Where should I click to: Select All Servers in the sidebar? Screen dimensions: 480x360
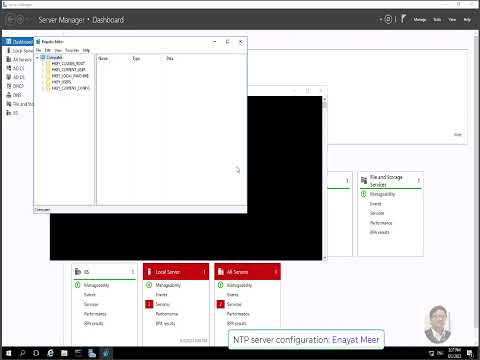point(19,59)
